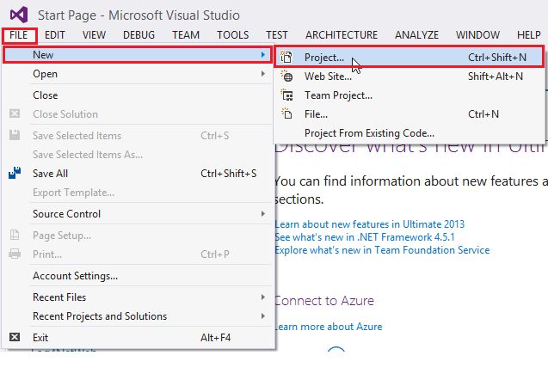The width and height of the screenshot is (548, 392).
Task: Click the Team Project icon
Action: coord(287,95)
